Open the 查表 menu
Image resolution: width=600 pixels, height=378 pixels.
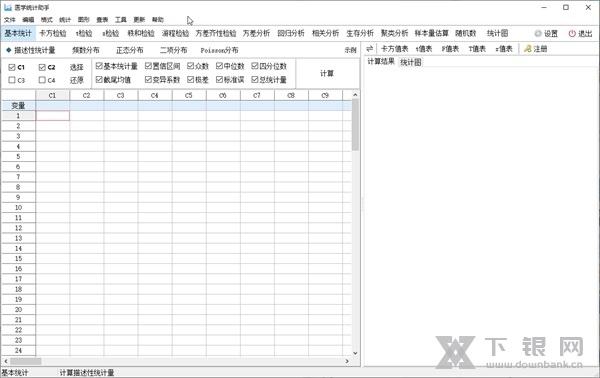point(102,20)
